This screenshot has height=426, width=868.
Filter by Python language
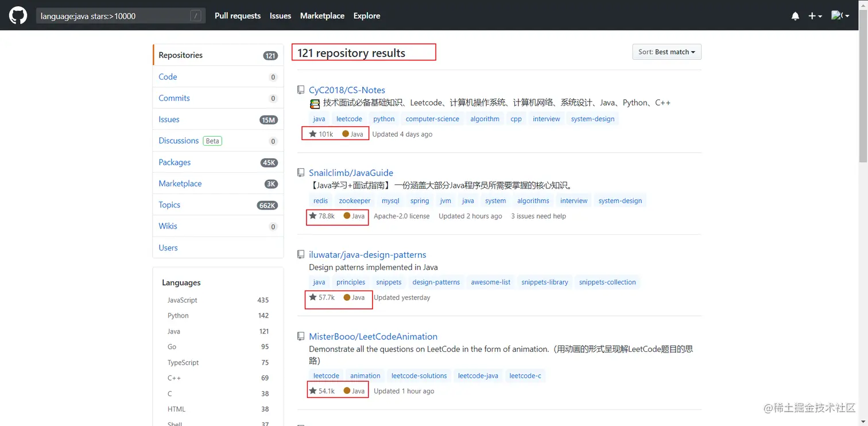218,316
